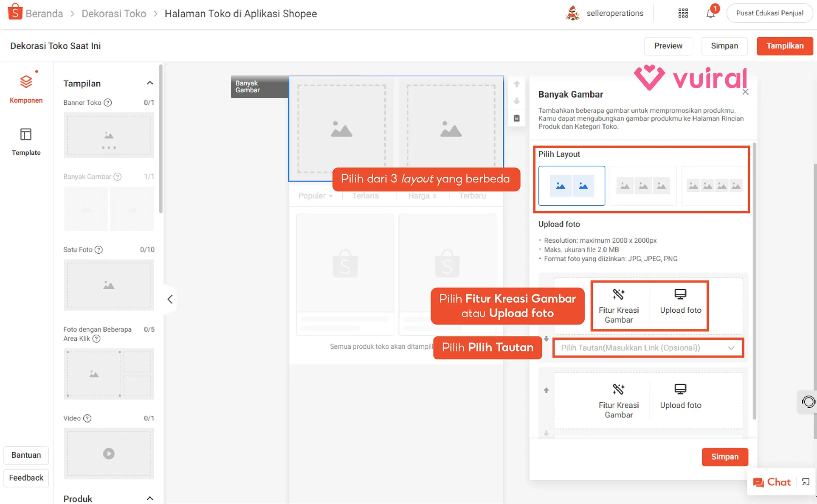Image resolution: width=817 pixels, height=504 pixels.
Task: Move component up with arrow icon
Action: point(516,84)
